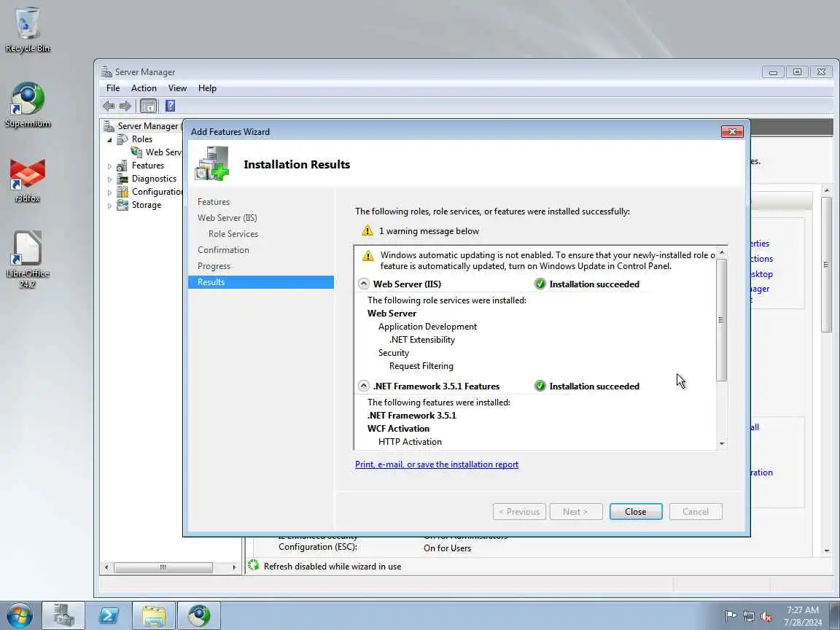Click the Web Server node icon in tree
The height and width of the screenshot is (630, 840).
[x=136, y=152]
